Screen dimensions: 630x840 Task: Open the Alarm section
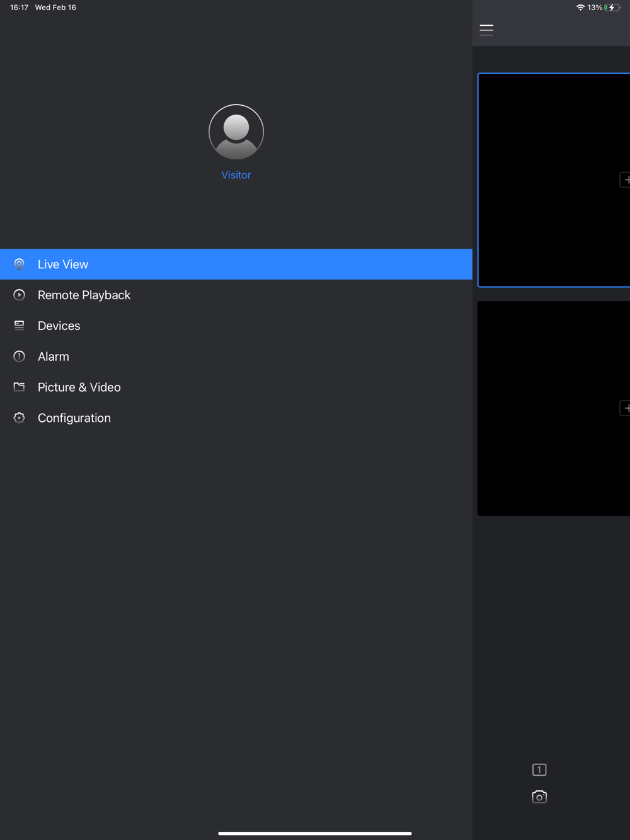[x=236, y=356]
